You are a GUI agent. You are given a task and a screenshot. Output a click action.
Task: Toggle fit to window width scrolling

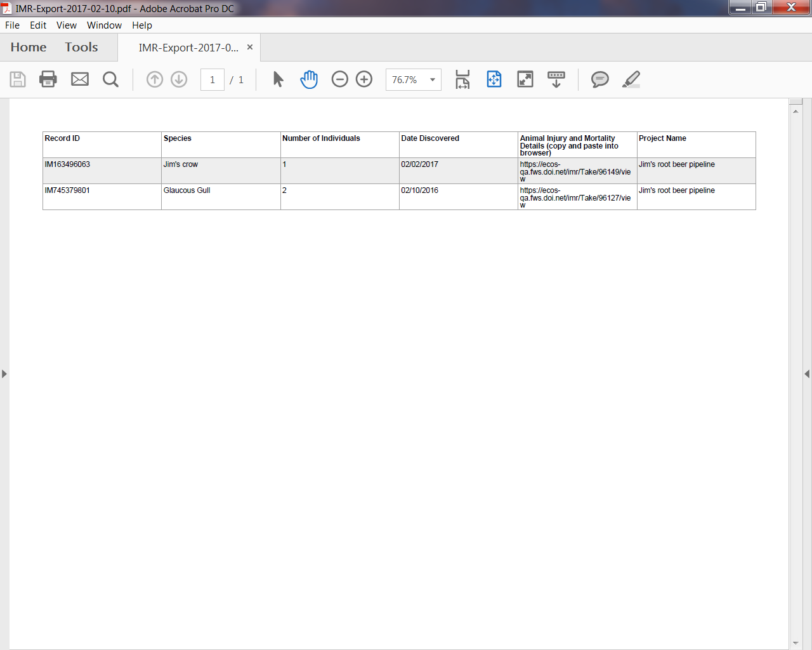coord(462,79)
